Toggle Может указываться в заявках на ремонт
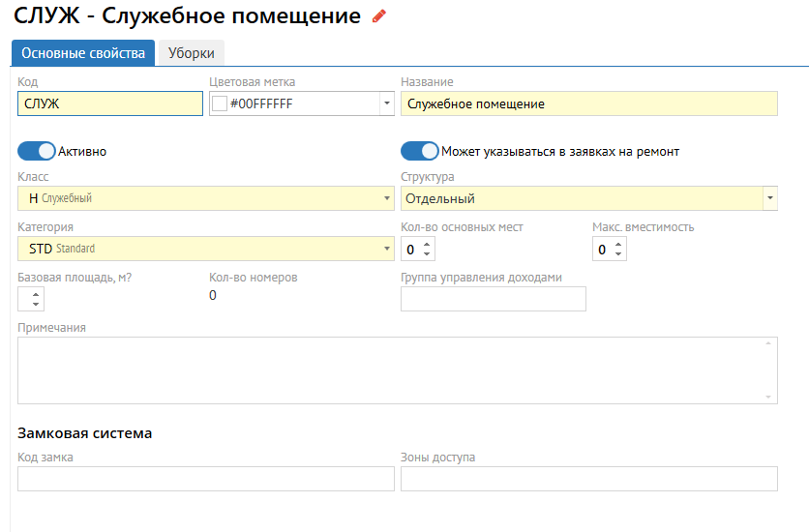 (x=420, y=151)
